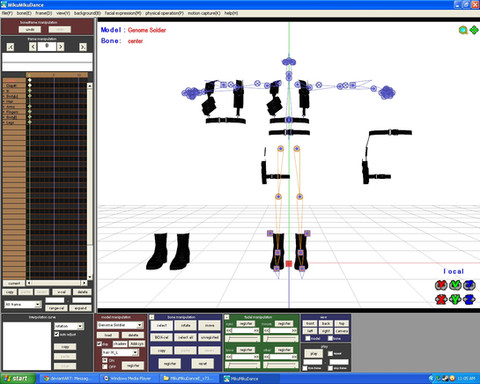480x384 pixels.
Task: Open the background menu
Action: point(87,13)
